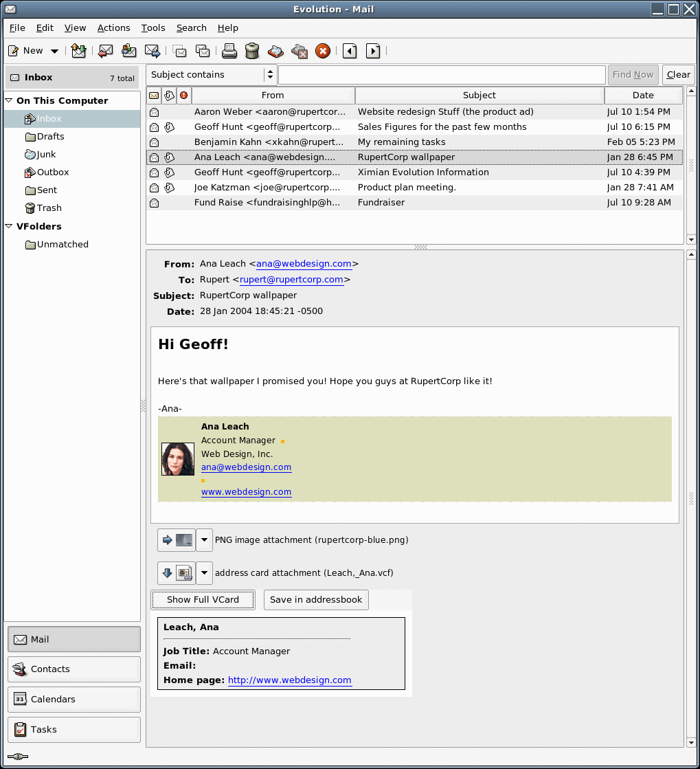
Task: Open the www.webdesign.com signature link
Action: pyautogui.click(x=246, y=492)
